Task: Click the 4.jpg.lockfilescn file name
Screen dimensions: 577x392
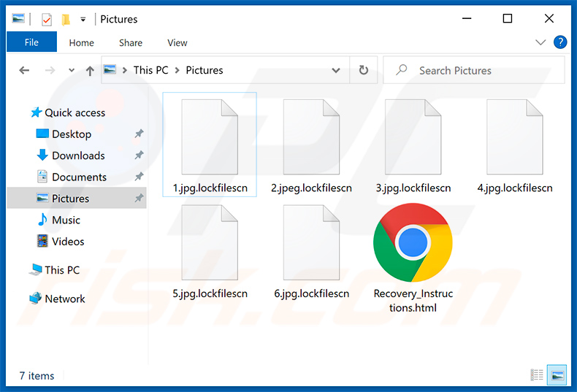Action: tap(515, 188)
